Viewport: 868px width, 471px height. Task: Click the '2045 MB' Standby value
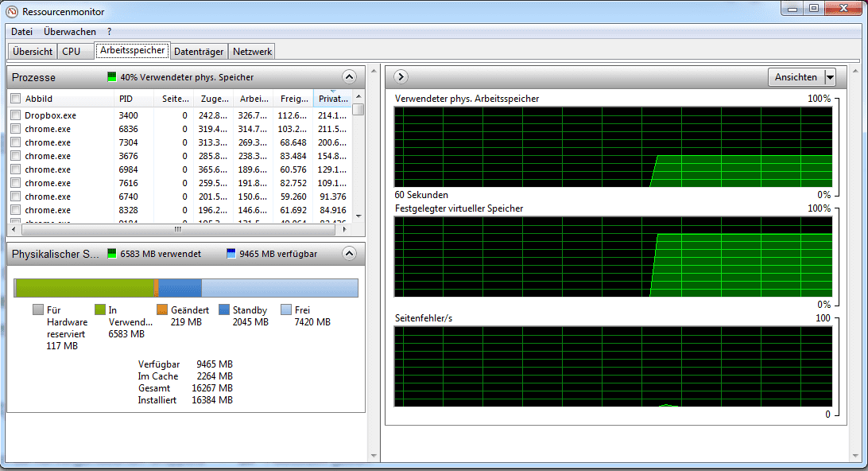click(250, 322)
